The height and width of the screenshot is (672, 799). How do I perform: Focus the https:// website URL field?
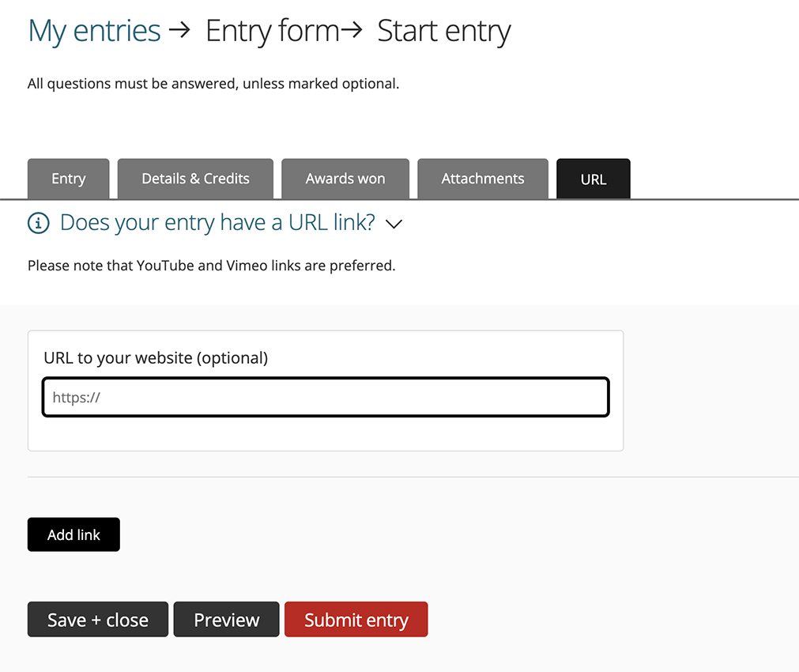tap(326, 398)
